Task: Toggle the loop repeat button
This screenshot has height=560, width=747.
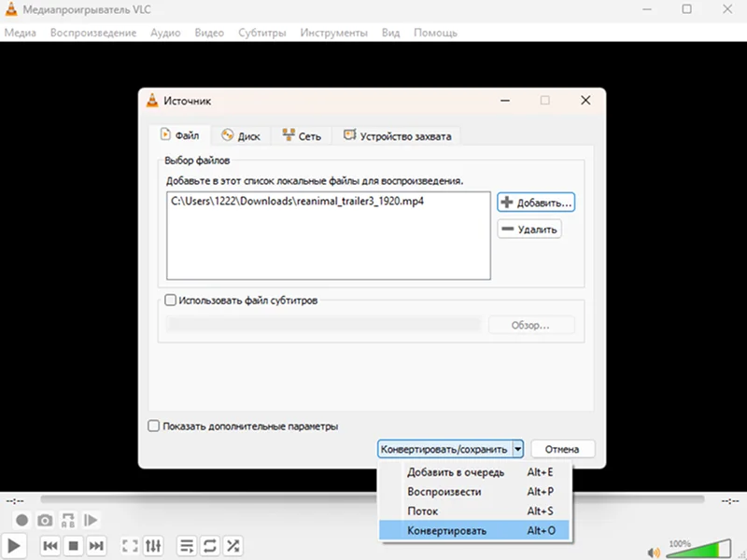Action: (209, 546)
